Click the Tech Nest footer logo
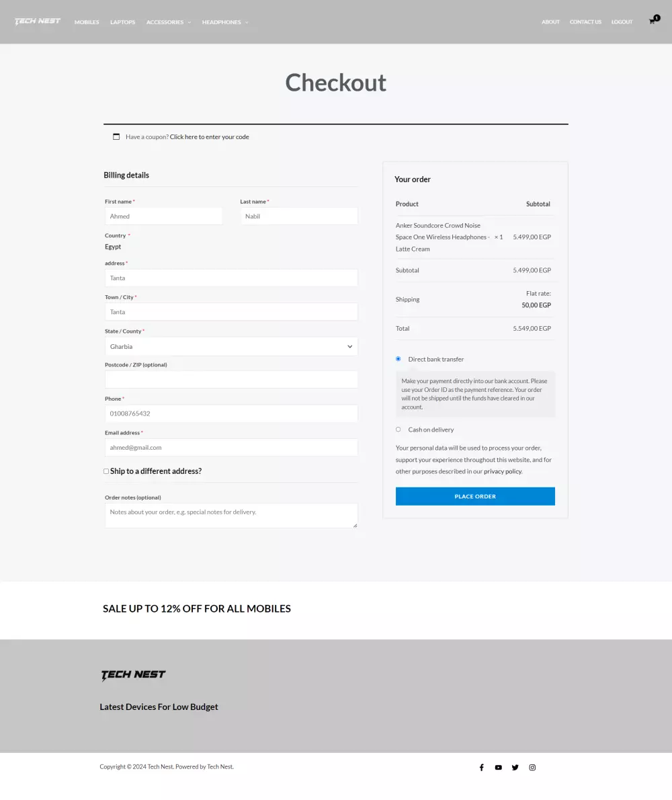 pyautogui.click(x=133, y=675)
